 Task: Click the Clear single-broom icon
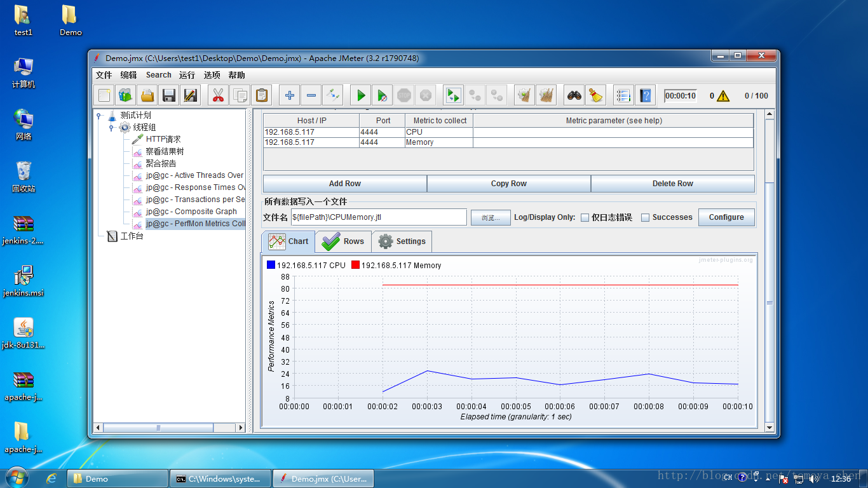[x=525, y=95]
